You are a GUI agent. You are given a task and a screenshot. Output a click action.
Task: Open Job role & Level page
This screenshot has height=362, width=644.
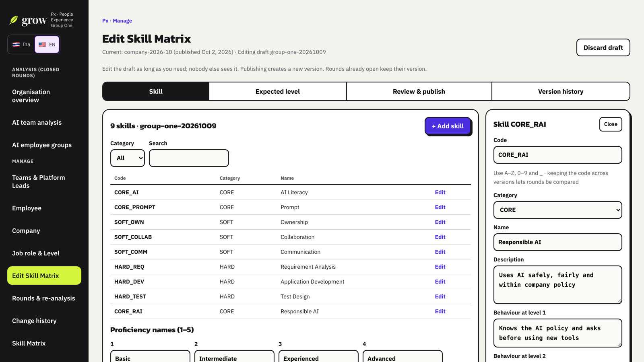[x=44, y=253]
